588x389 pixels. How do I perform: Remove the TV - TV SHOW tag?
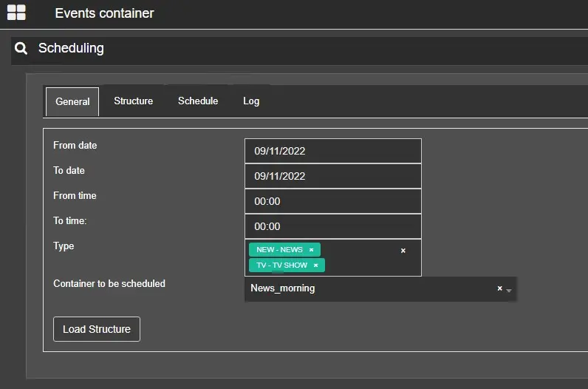[315, 265]
